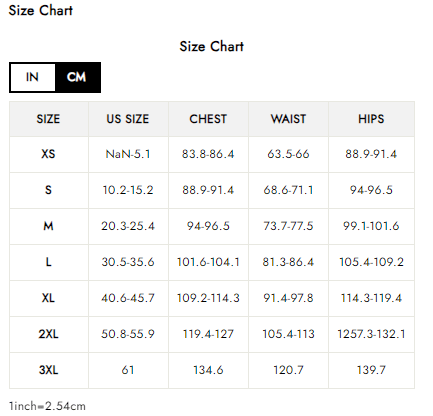Select the 2XL size row label
The image size is (433, 416).
coord(49,334)
